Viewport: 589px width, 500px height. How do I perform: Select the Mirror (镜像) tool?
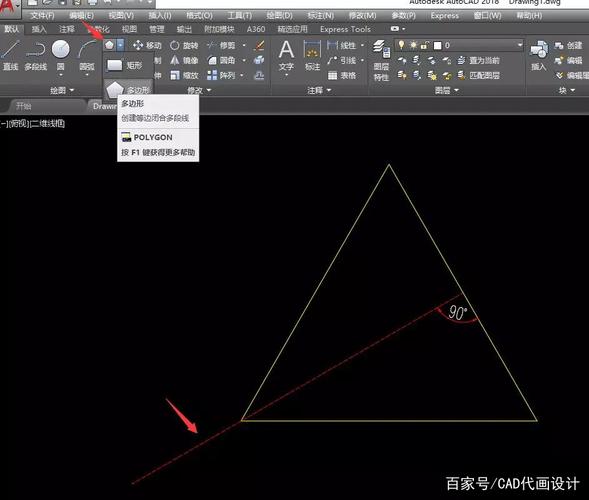(x=184, y=60)
